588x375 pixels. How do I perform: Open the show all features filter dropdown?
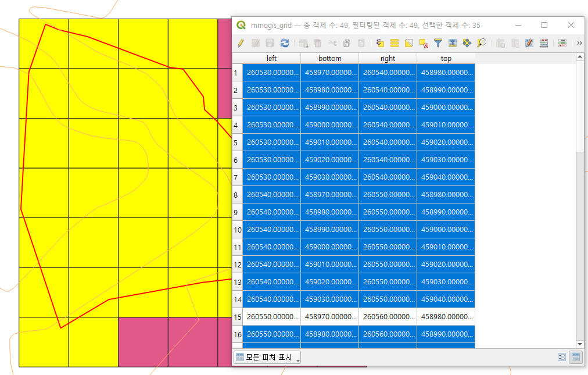point(267,357)
